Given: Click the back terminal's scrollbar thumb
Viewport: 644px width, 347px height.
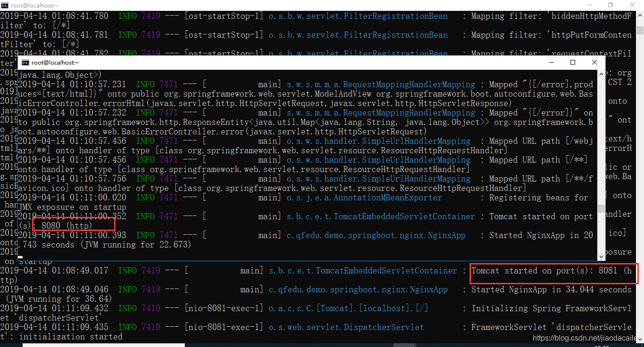Looking at the screenshot, I should 640,30.
